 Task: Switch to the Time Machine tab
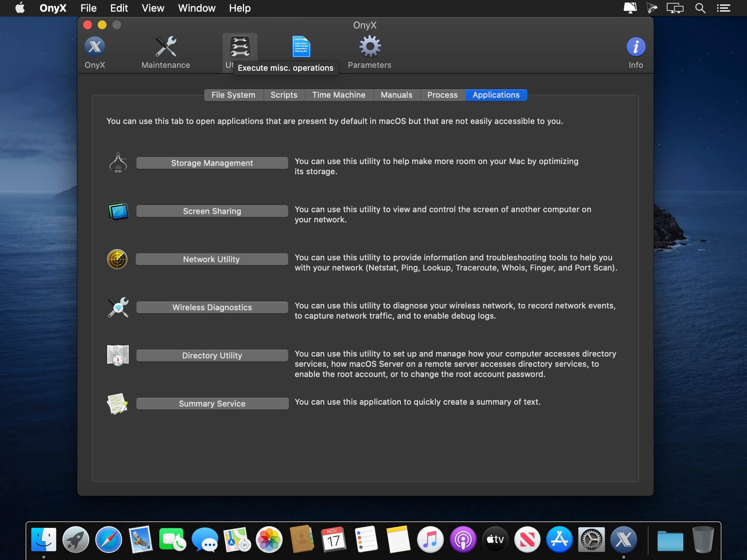(x=339, y=95)
